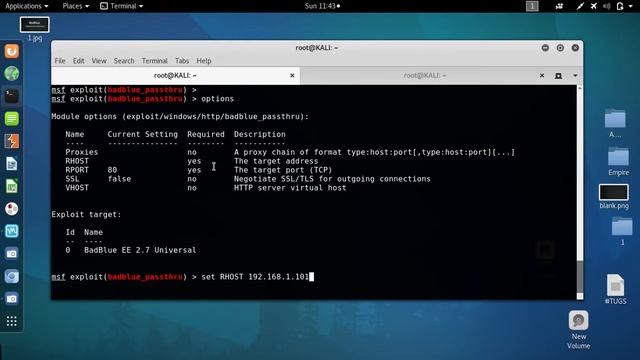Open the round red-dotted app icon in dock
The image size is (640, 360).
tap(11, 209)
